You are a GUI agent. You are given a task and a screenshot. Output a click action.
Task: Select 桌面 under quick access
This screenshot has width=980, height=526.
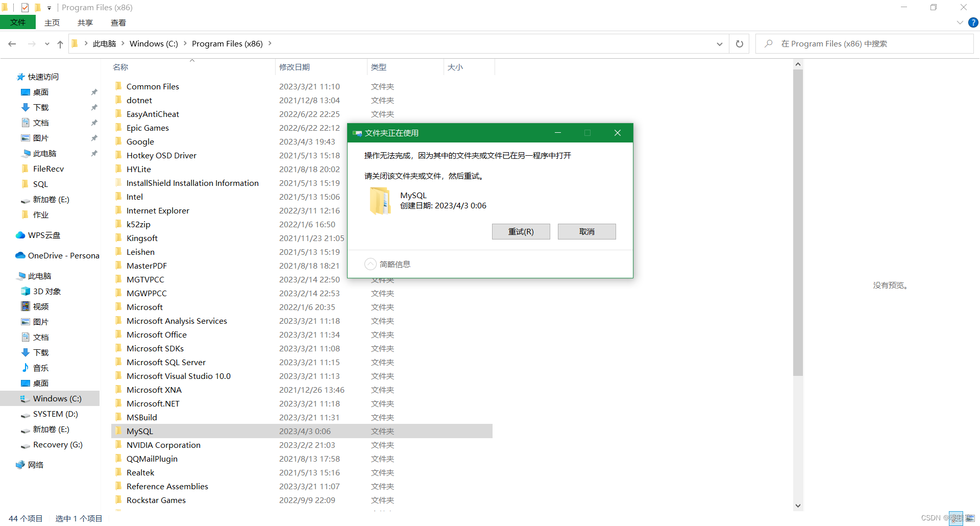(x=41, y=92)
